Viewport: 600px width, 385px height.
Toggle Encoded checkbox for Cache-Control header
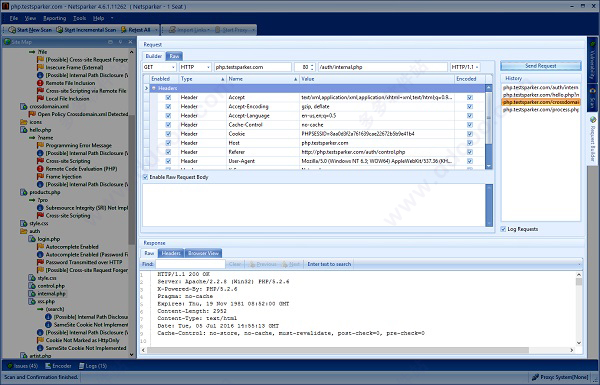click(x=470, y=125)
